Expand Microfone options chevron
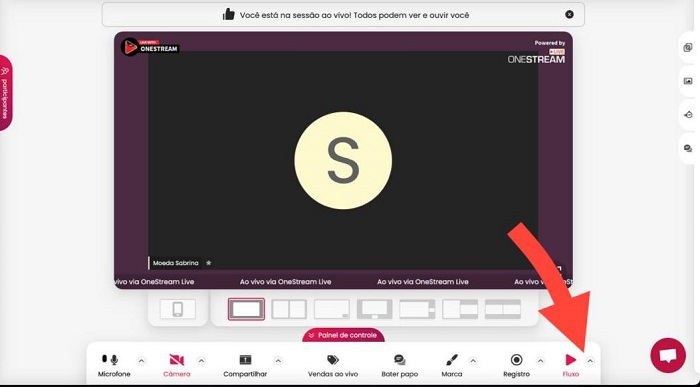Viewport: 700px width, 387px height. (141, 361)
